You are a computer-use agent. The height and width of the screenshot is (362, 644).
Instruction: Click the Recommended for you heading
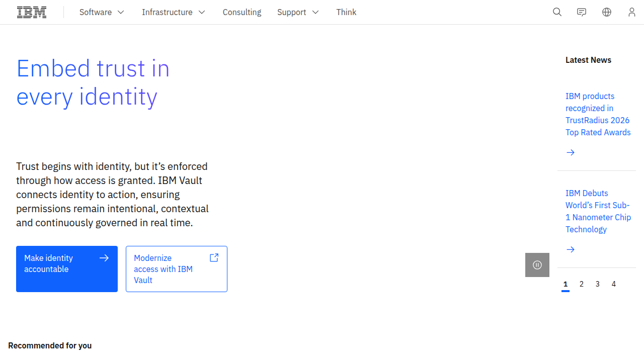point(50,345)
